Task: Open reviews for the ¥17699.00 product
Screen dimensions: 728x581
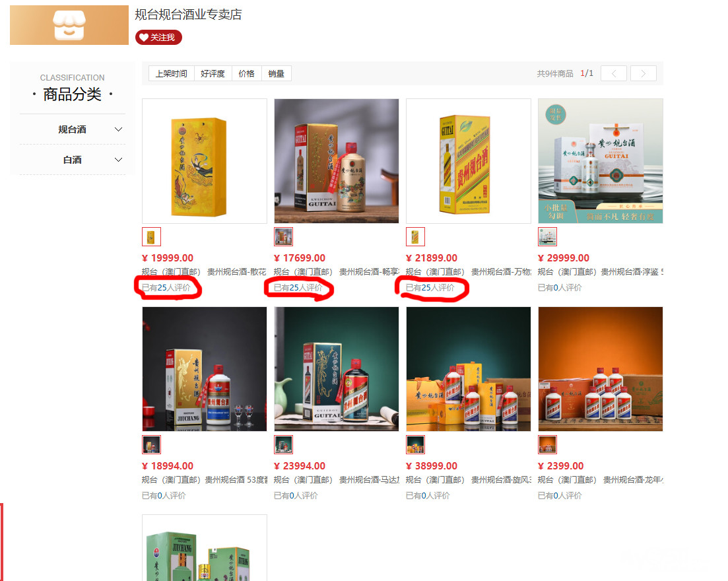Action: tap(298, 288)
